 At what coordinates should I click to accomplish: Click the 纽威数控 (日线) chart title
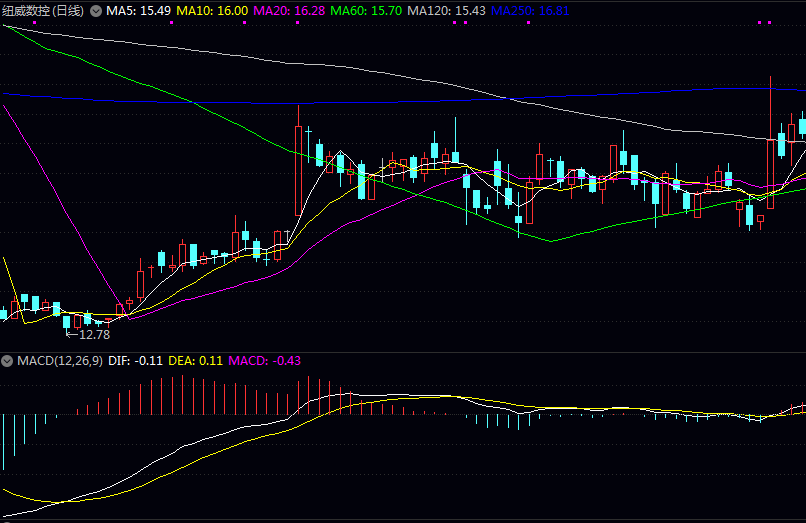[43, 10]
